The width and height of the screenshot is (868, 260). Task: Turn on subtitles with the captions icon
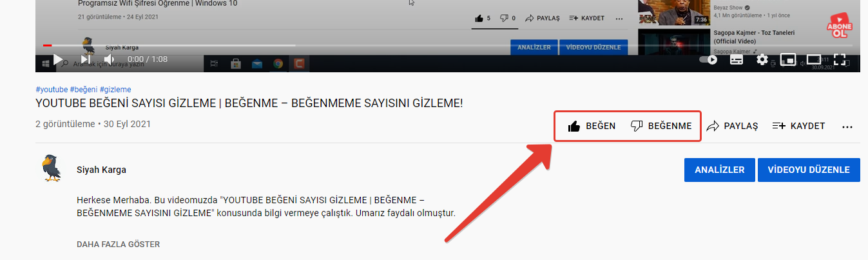[737, 59]
